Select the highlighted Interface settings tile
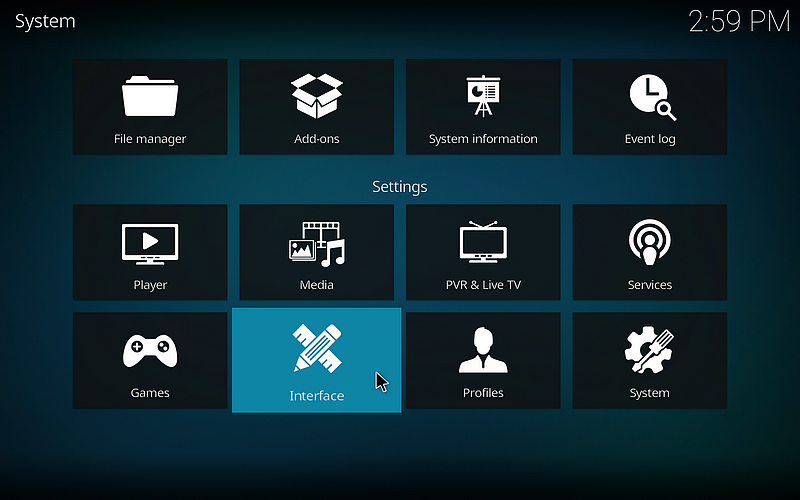 pyautogui.click(x=316, y=360)
